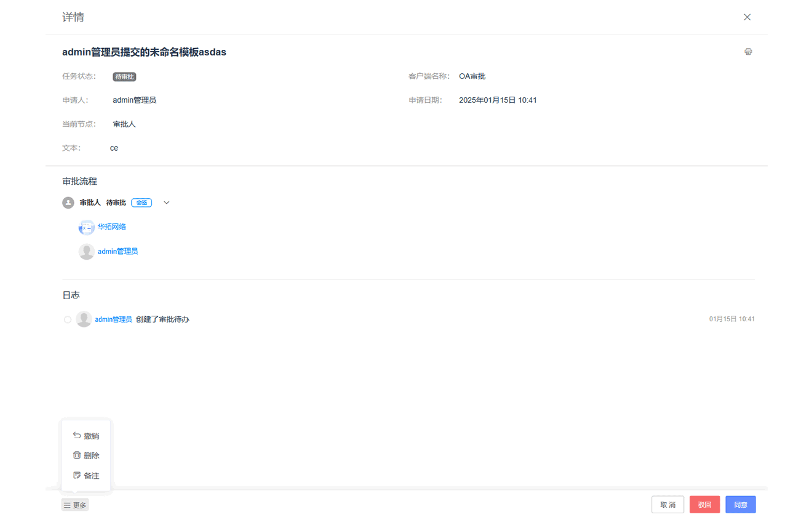Select 备注 from the more menu
The height and width of the screenshot is (517, 812).
91,476
